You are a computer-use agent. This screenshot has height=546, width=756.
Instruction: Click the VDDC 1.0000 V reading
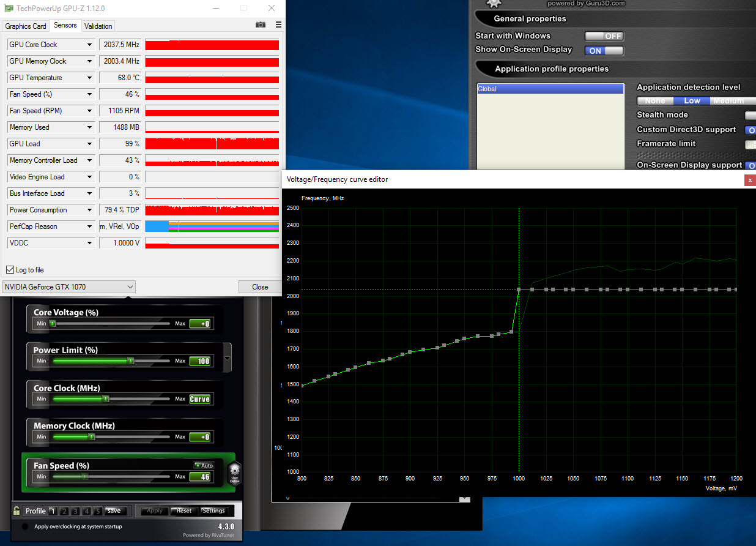pos(120,243)
